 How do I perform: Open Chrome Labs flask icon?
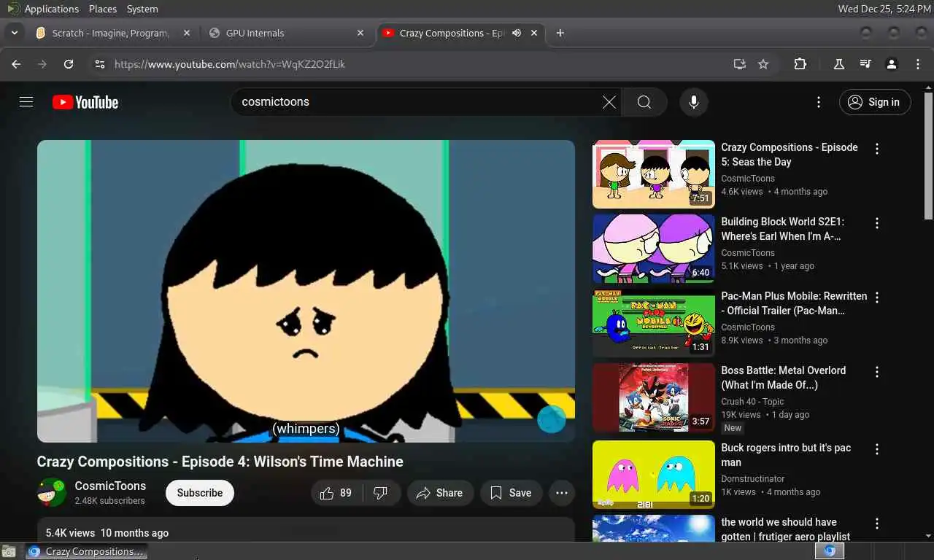(x=839, y=64)
